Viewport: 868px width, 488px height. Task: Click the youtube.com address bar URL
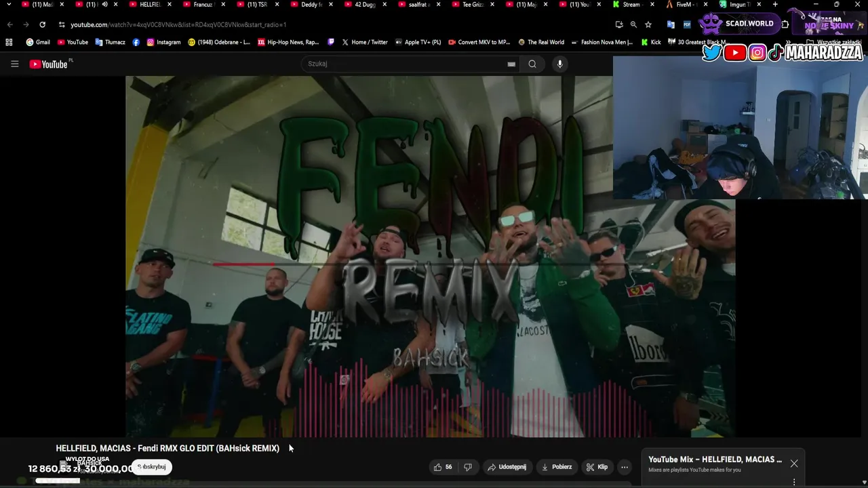[178, 24]
